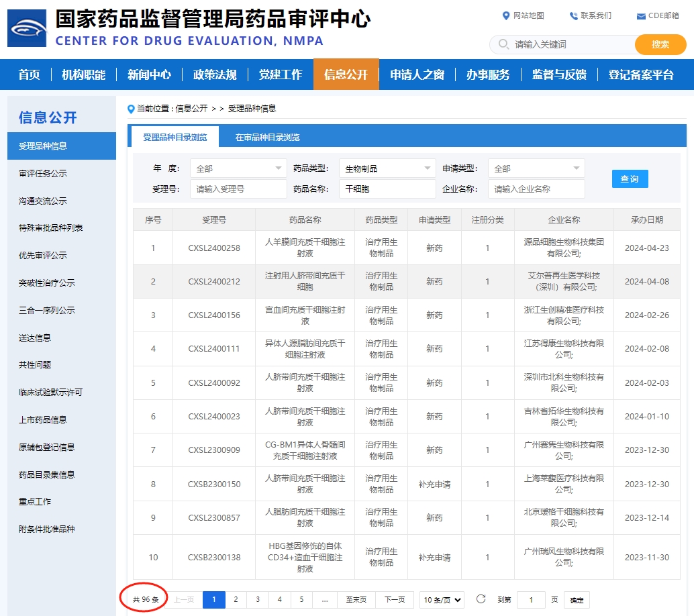This screenshot has height=616, width=694.
Task: Expand the 年度 dropdown
Action: (x=238, y=168)
